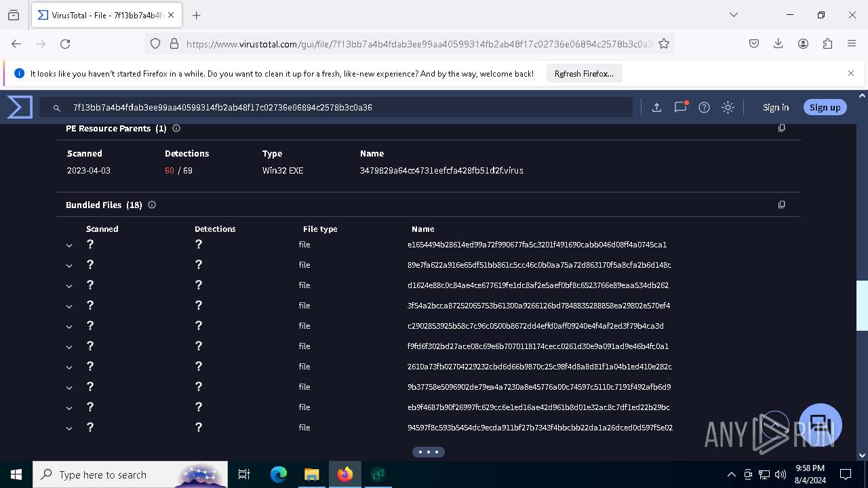Open Firefox View icon at tab bar start
Viewport: 868px width, 488px height.
tap(14, 15)
